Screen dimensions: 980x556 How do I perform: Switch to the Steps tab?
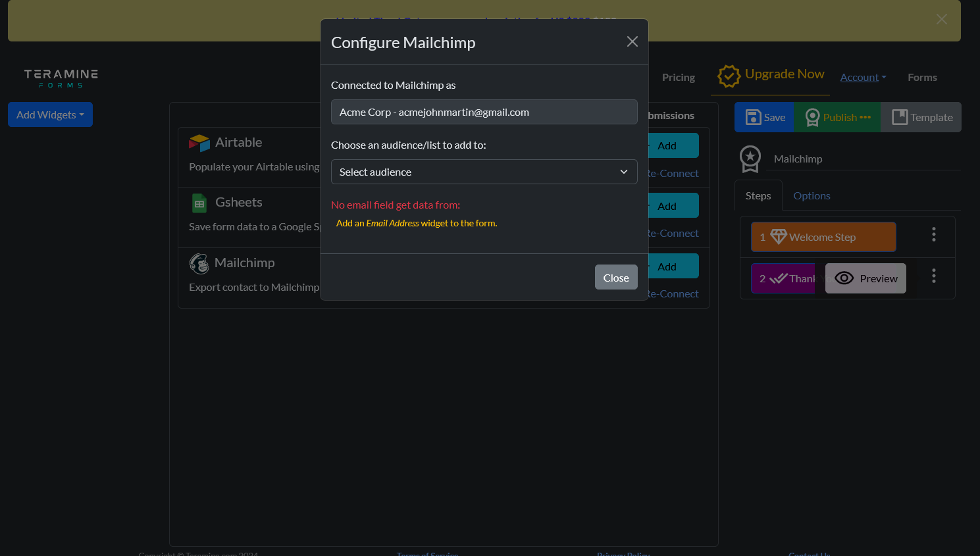pos(758,195)
